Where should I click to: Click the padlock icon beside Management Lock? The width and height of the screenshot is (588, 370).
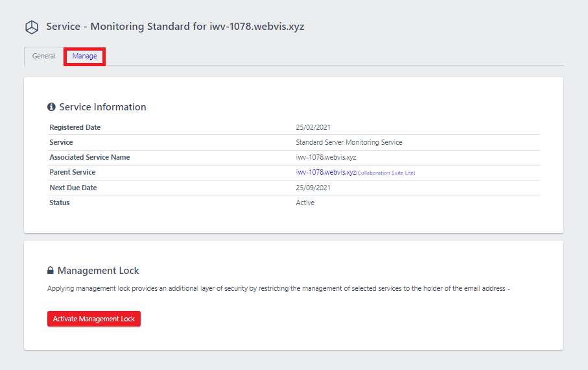click(x=51, y=270)
